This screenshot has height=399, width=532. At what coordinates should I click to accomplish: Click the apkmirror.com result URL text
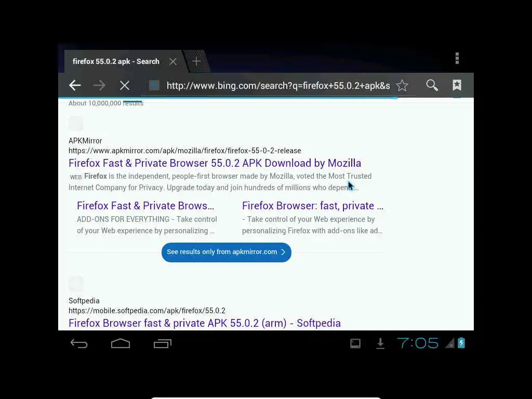pos(184,151)
